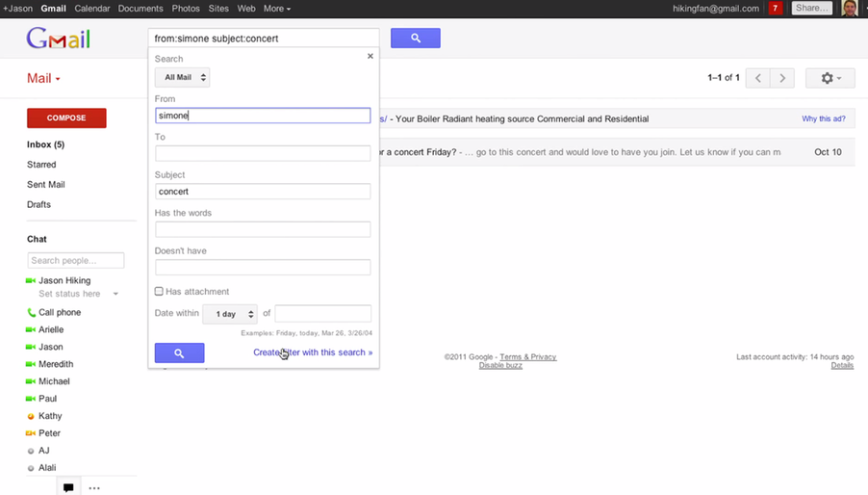Click Peter's orange video icon
This screenshot has height=495, width=868.
(x=31, y=433)
